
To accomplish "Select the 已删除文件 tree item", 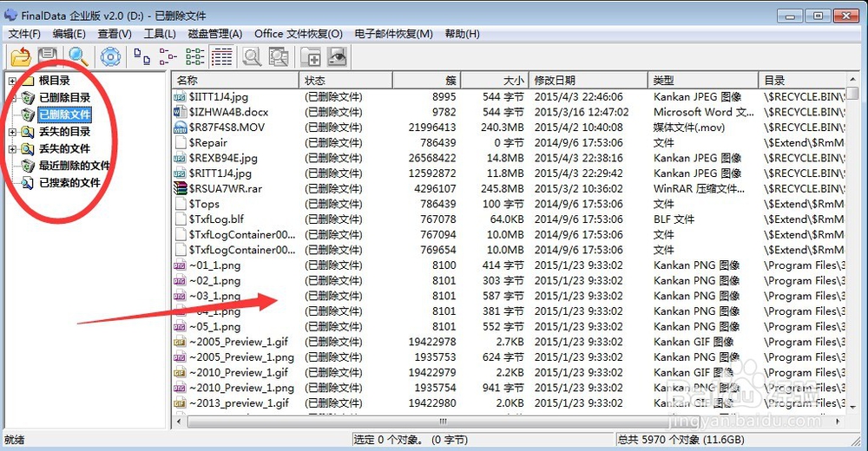I will tap(65, 115).
